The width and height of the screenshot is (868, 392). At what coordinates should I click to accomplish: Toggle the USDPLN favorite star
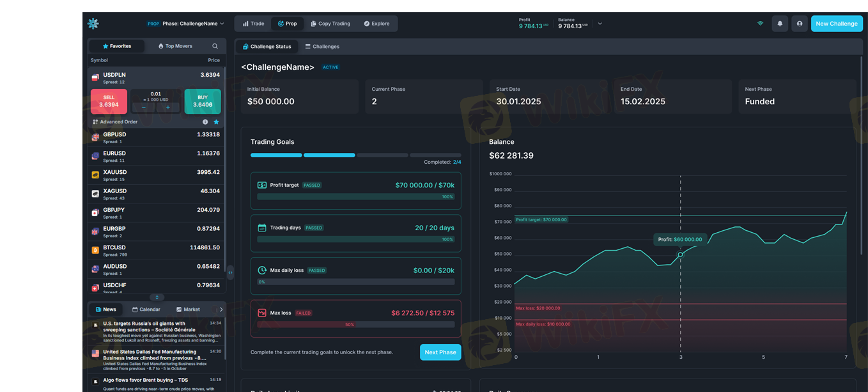tap(216, 122)
